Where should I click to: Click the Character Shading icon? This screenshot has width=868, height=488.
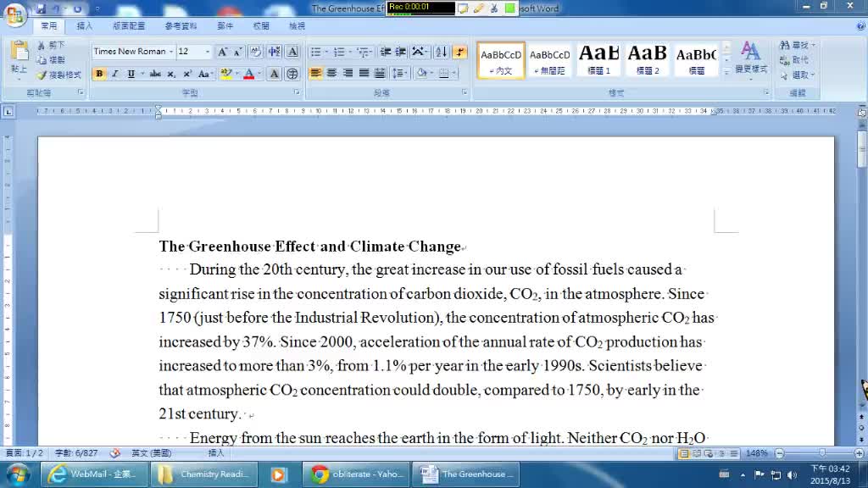pos(274,74)
